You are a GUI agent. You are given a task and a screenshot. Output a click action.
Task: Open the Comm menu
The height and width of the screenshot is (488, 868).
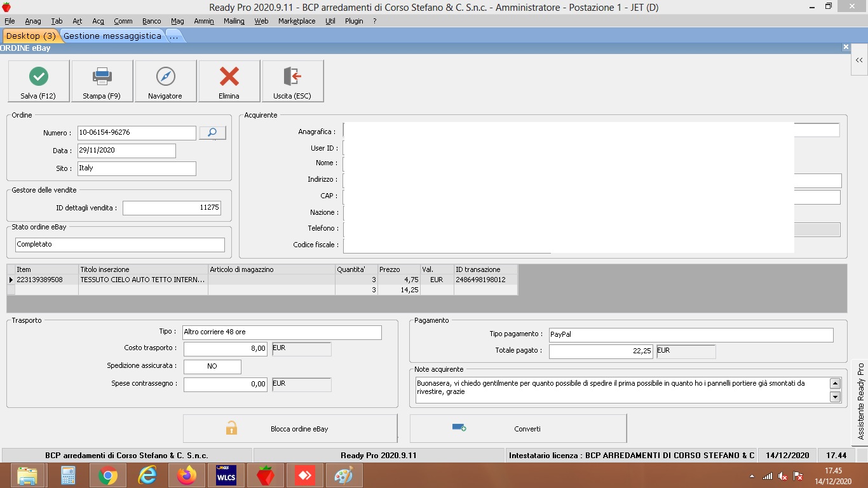pos(123,21)
